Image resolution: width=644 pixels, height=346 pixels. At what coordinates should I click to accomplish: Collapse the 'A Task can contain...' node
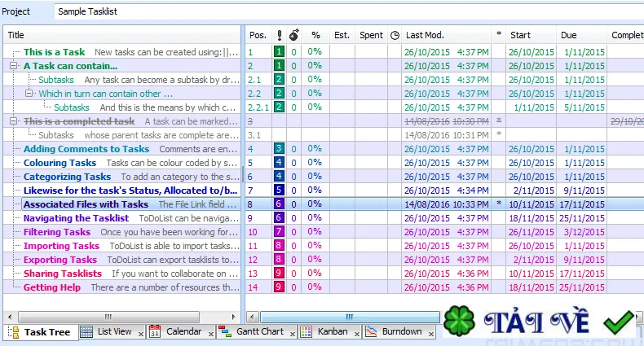pos(14,66)
